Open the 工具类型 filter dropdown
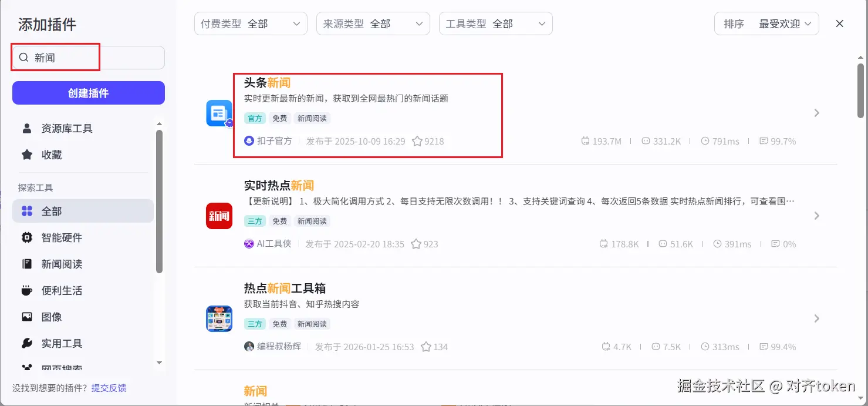The height and width of the screenshot is (406, 868). coord(496,24)
